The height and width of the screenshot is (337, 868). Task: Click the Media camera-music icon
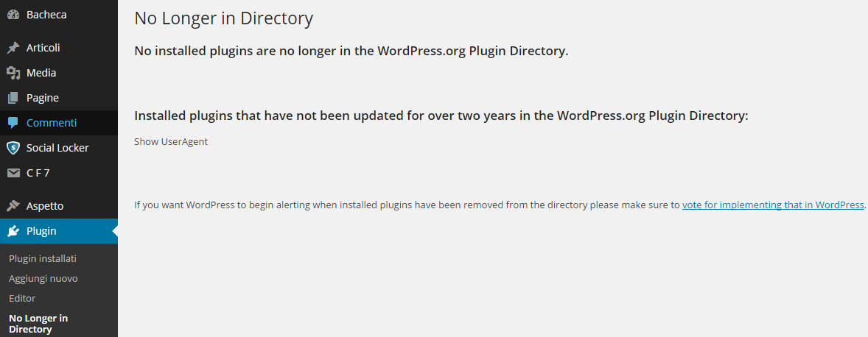coord(13,73)
